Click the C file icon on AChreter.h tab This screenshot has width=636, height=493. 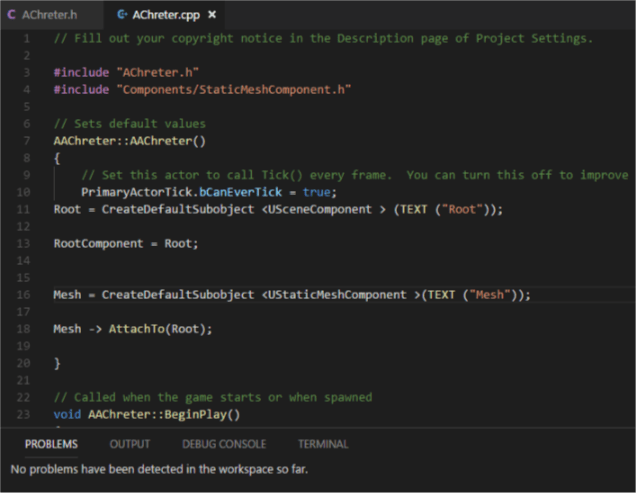coord(12,15)
